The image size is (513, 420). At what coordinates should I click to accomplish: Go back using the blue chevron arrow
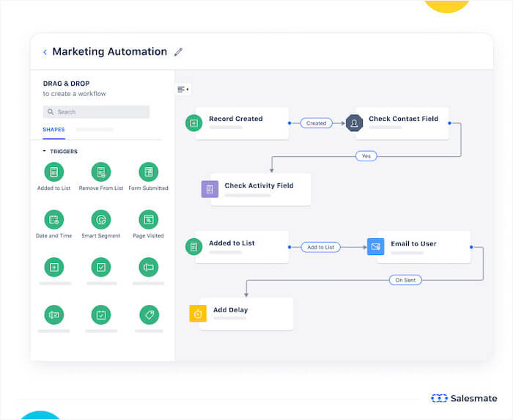click(x=45, y=52)
